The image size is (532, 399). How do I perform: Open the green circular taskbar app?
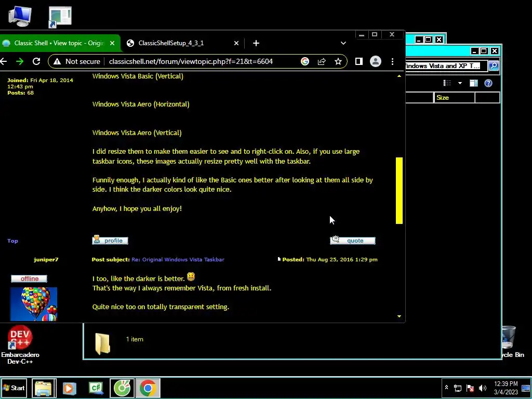click(x=122, y=388)
